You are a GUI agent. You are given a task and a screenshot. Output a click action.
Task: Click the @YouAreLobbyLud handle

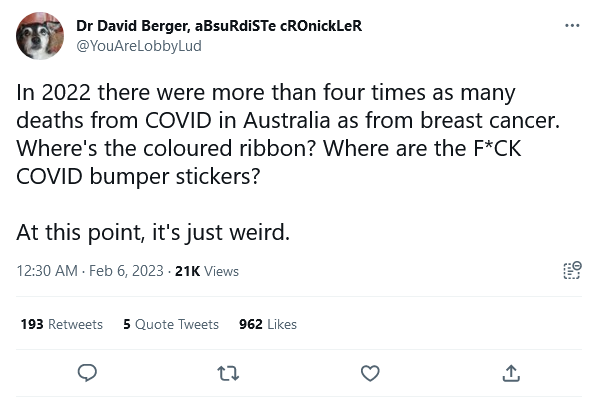click(139, 46)
